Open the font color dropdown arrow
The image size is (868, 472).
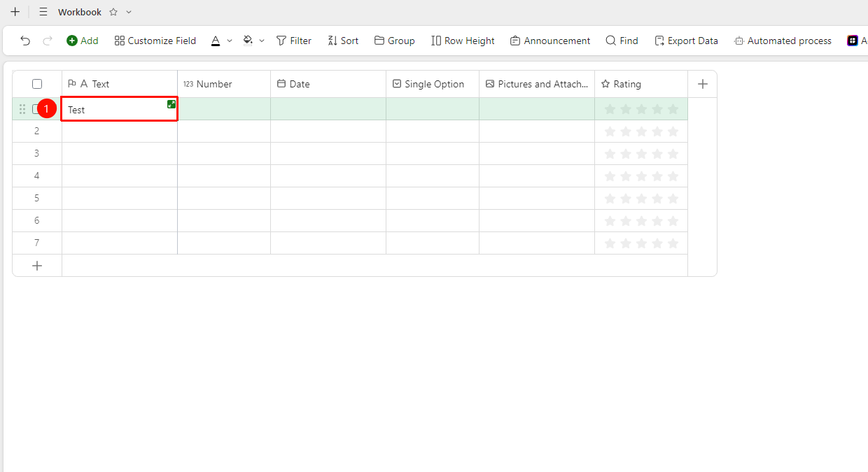(x=230, y=41)
